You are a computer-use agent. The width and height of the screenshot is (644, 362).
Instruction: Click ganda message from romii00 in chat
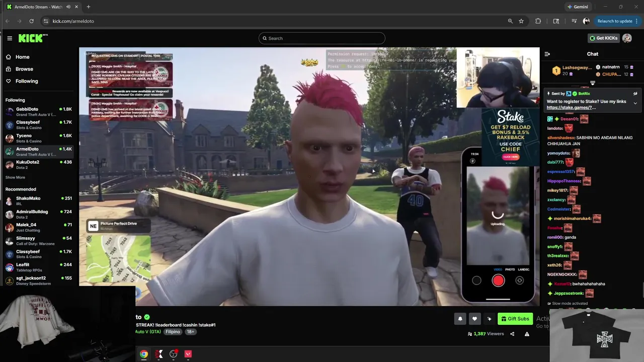pos(570,237)
